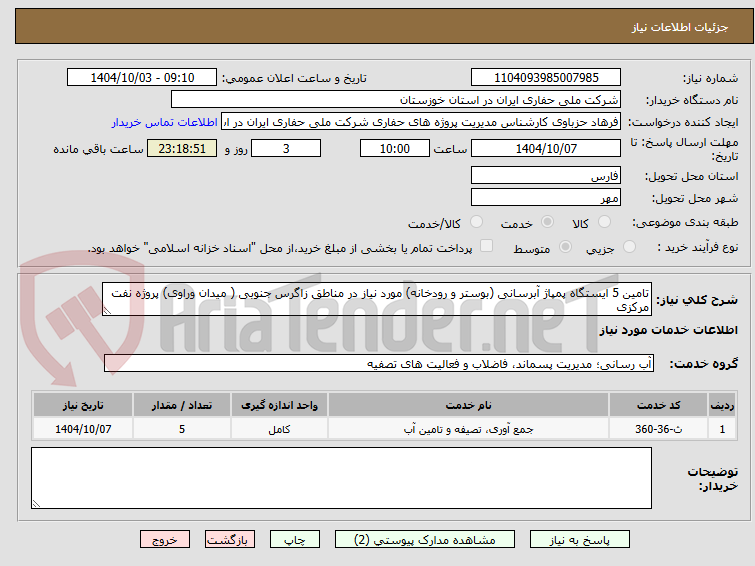The height and width of the screenshot is (566, 755).
Task: Select the خدمت radio button
Action: (x=547, y=222)
